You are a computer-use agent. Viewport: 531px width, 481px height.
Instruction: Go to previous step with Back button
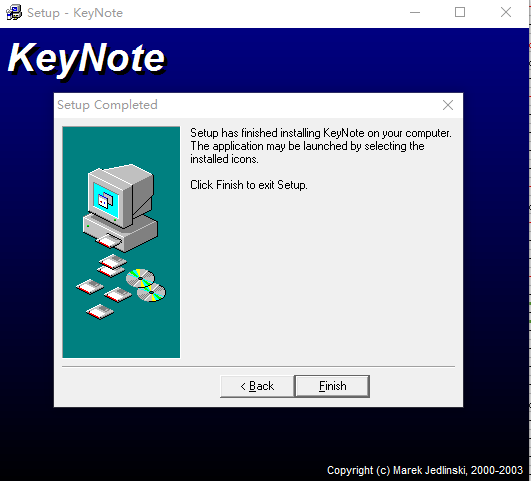click(x=257, y=386)
